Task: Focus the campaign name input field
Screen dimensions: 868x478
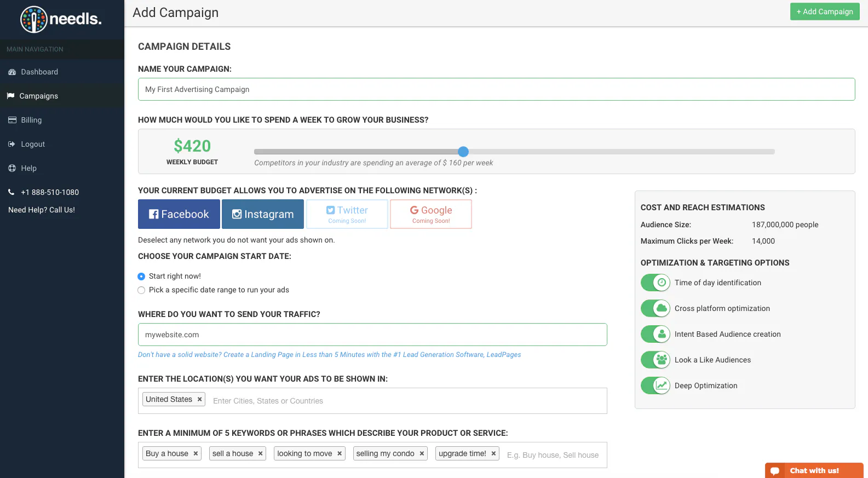Action: [x=496, y=89]
